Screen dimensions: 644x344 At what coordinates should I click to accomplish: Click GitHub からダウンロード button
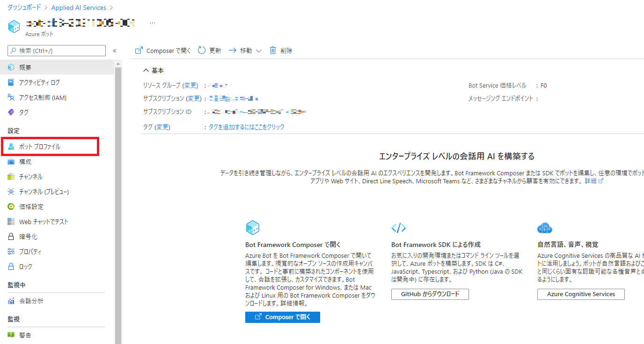[x=430, y=294]
